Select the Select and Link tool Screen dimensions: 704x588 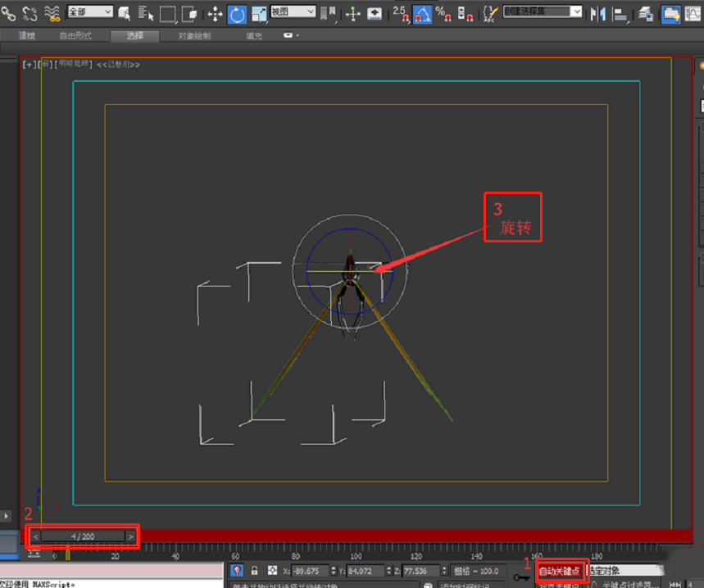[8, 14]
